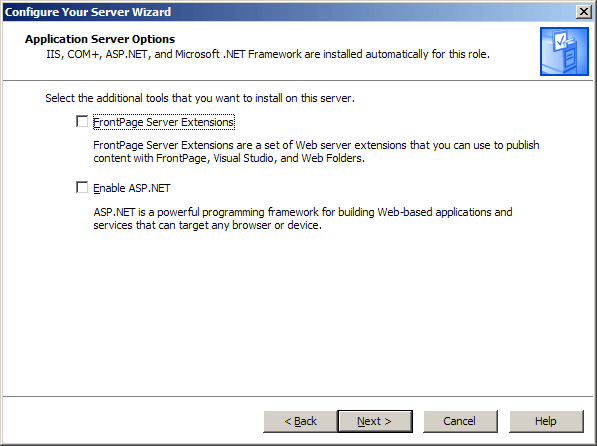
Task: Close the Configure Your Server Wizard window
Action: click(584, 12)
